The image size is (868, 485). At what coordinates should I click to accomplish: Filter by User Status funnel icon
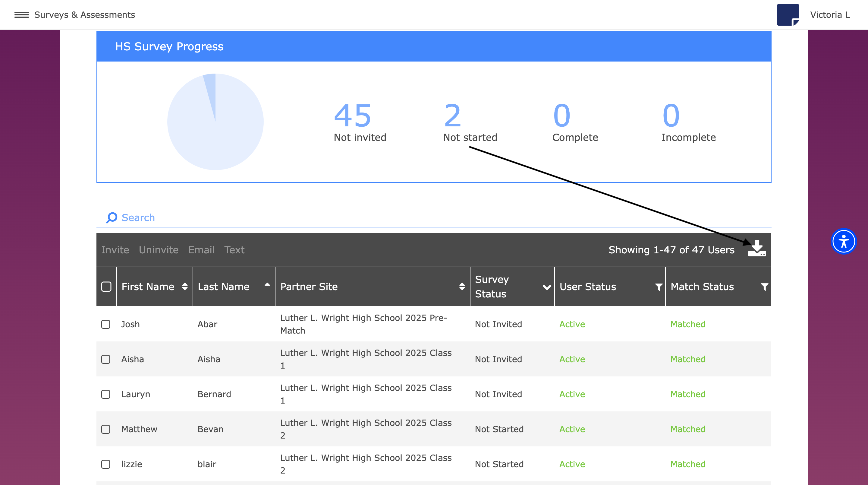[x=659, y=287]
